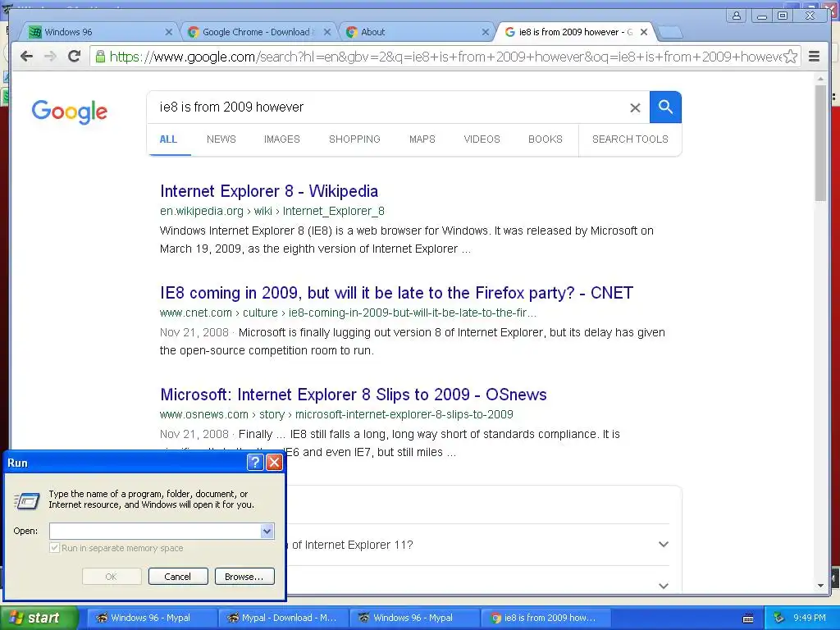This screenshot has width=840, height=630.
Task: Close the Run dialog with red X
Action: coord(274,462)
